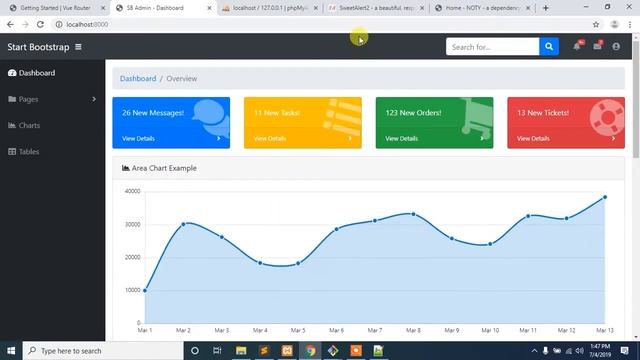
Task: Click the volume speaker tray icon
Action: (x=580, y=351)
